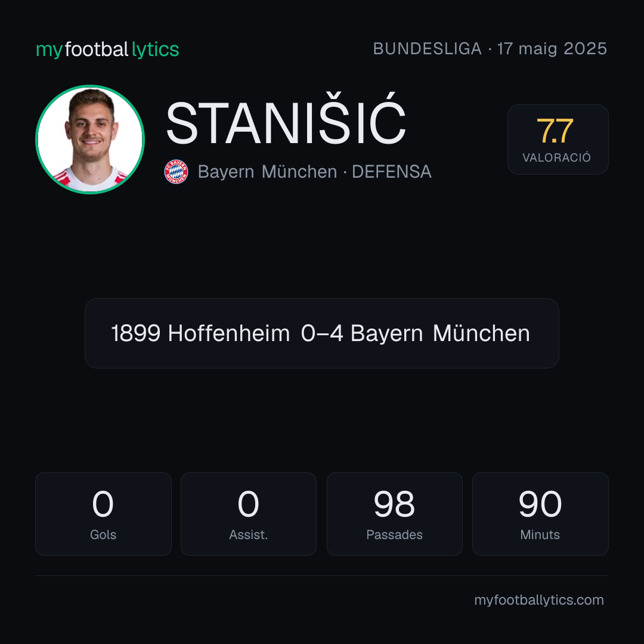The width and height of the screenshot is (644, 644).
Task: Select the Assist. stat tile
Action: [249, 514]
